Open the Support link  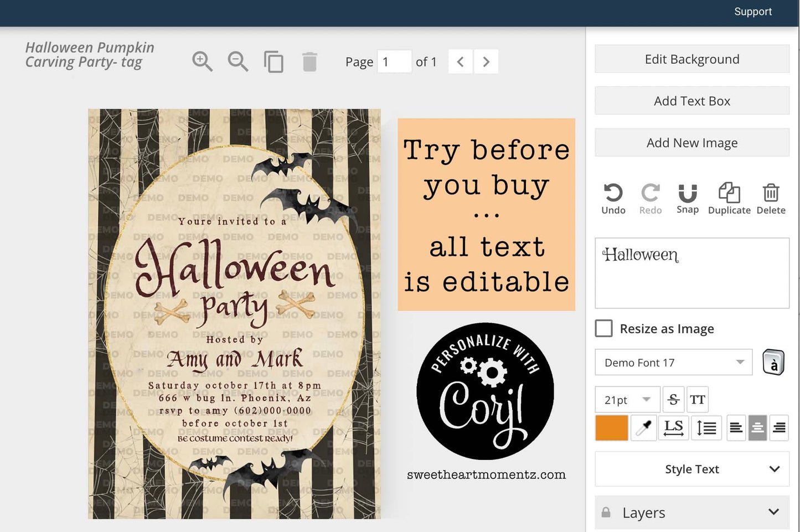(752, 12)
